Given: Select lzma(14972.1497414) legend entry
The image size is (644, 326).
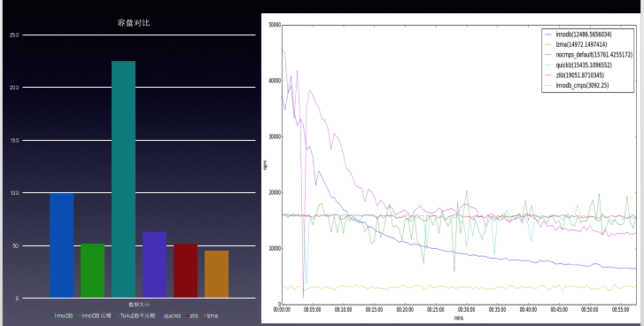Looking at the screenshot, I should pyautogui.click(x=581, y=44).
